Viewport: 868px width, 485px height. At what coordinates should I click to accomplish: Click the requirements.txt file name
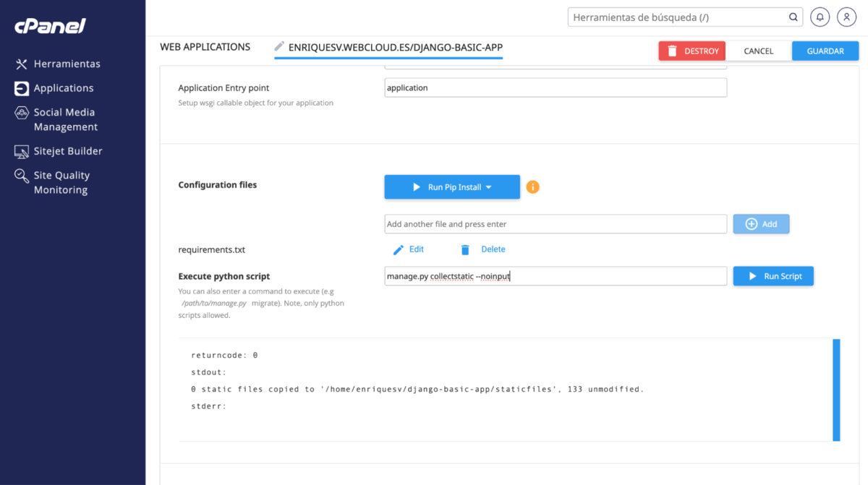212,250
